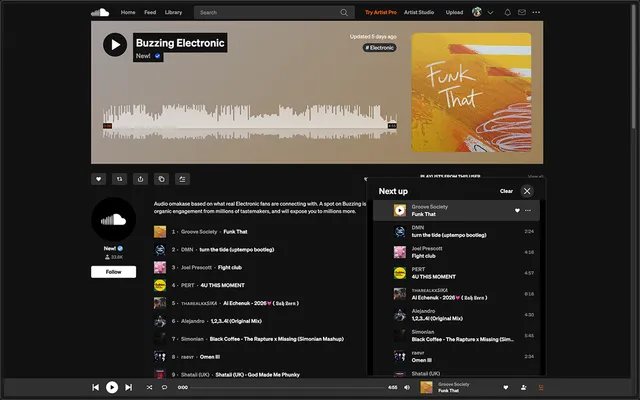
Task: Skip to the previous track
Action: (x=96, y=387)
